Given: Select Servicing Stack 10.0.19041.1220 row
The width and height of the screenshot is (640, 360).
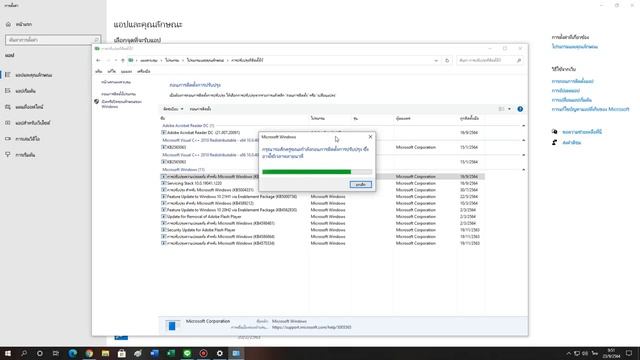Looking at the screenshot, I should tap(322, 183).
